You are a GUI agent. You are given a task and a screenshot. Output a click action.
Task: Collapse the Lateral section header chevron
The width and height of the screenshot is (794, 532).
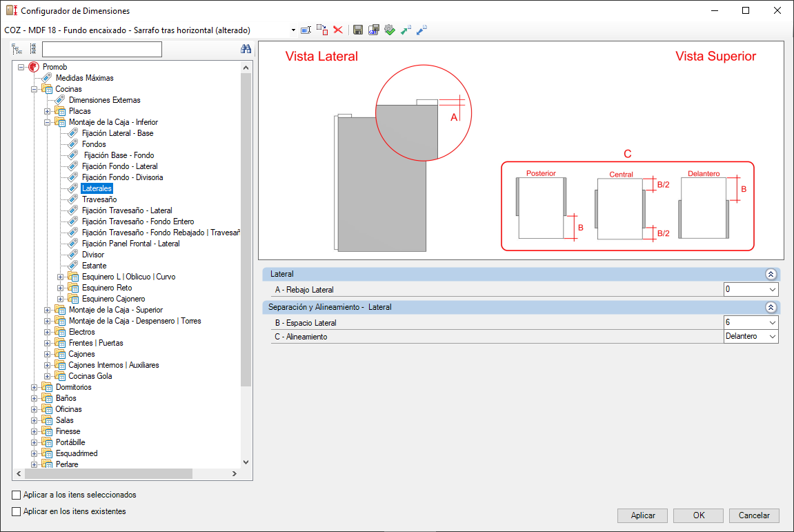[x=771, y=274]
